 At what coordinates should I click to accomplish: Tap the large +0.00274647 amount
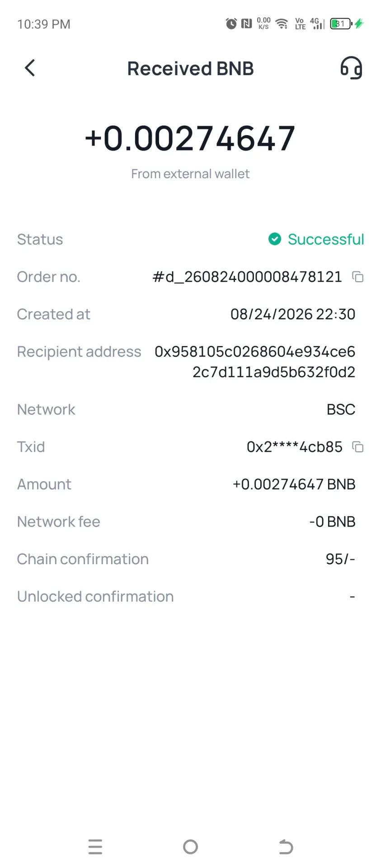tap(190, 138)
